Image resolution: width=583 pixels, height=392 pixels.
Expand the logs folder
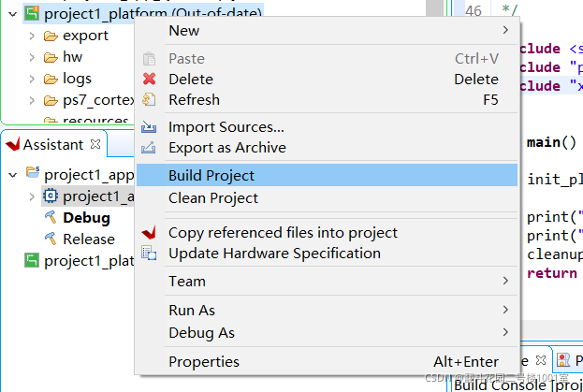click(x=32, y=79)
